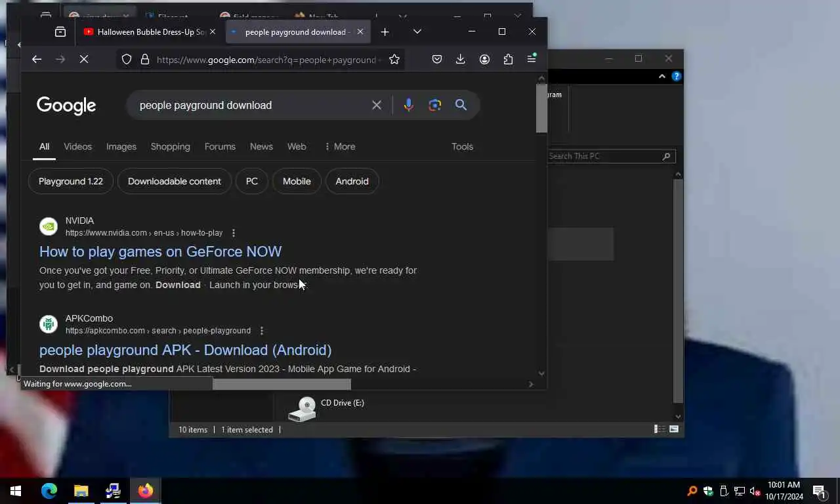Open NVIDIA result three-dot options
Screen dimensions: 840x504
[x=234, y=233]
